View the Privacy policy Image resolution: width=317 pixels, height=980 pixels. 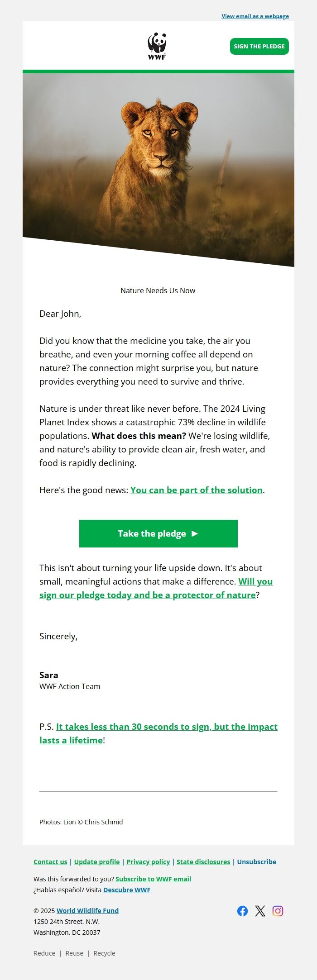[x=148, y=862]
